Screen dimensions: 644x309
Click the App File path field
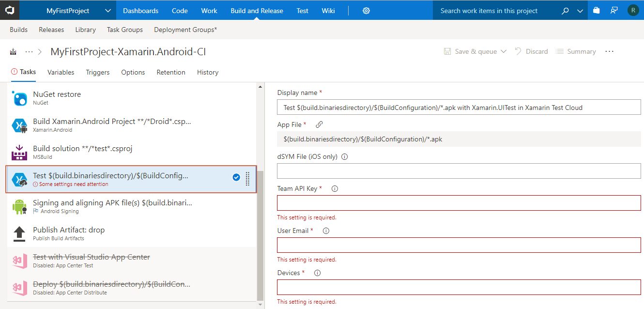459,139
